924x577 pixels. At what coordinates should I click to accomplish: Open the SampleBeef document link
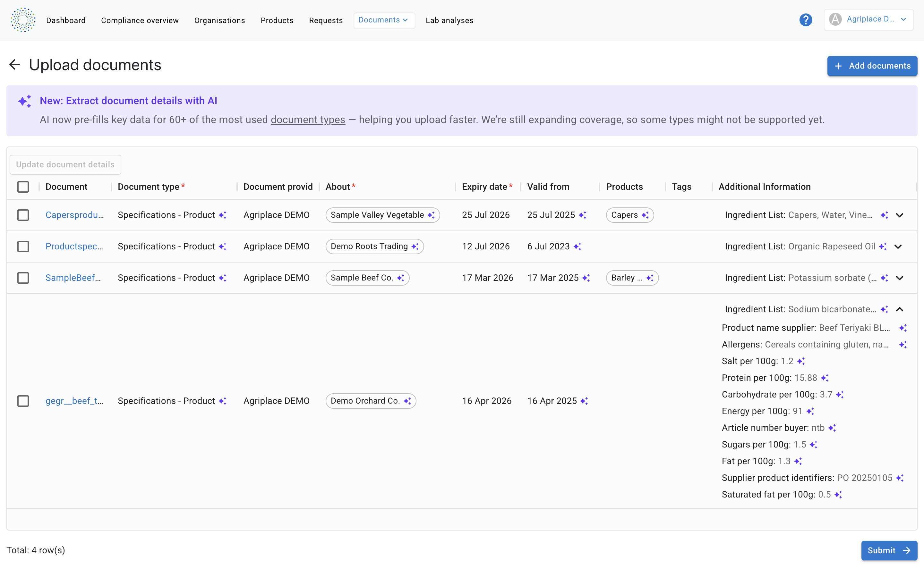pyautogui.click(x=73, y=277)
